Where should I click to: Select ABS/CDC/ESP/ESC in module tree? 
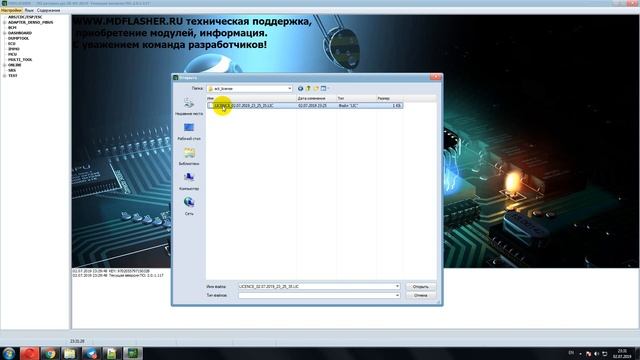coord(25,17)
